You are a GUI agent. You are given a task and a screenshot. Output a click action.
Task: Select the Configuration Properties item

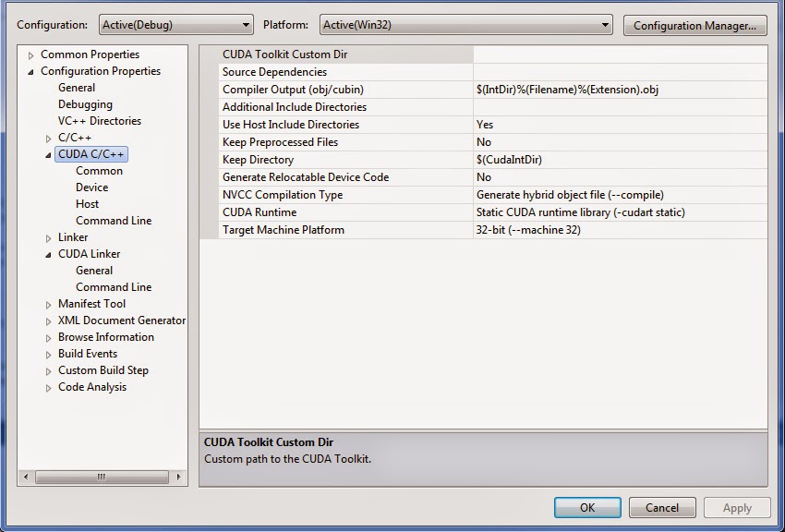[x=101, y=70]
